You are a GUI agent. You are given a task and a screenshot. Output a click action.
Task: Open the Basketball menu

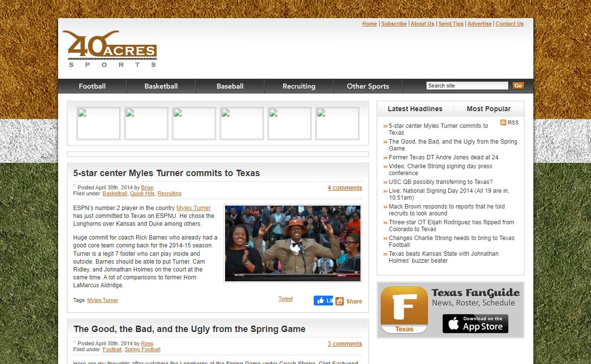click(161, 86)
